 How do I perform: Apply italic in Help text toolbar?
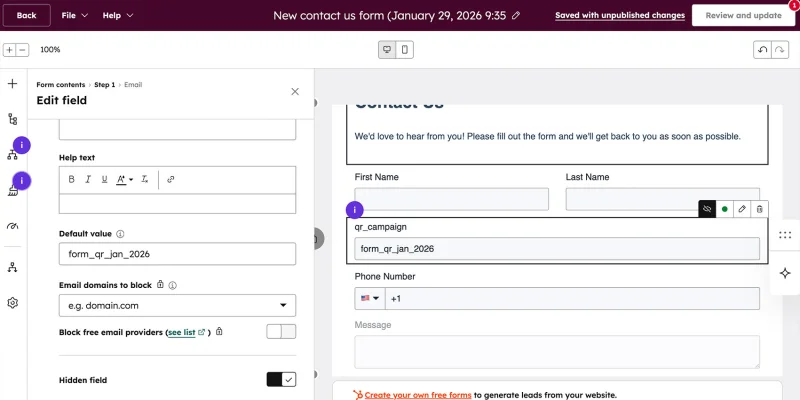point(88,179)
